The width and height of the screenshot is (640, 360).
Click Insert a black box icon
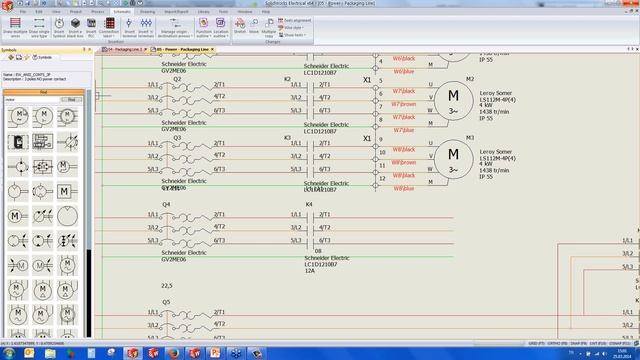75,28
